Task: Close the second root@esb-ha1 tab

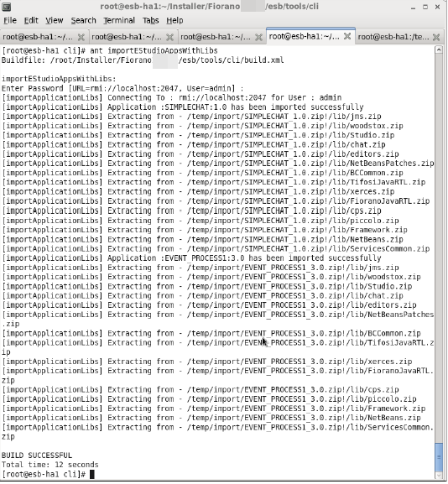Action: coord(169,38)
